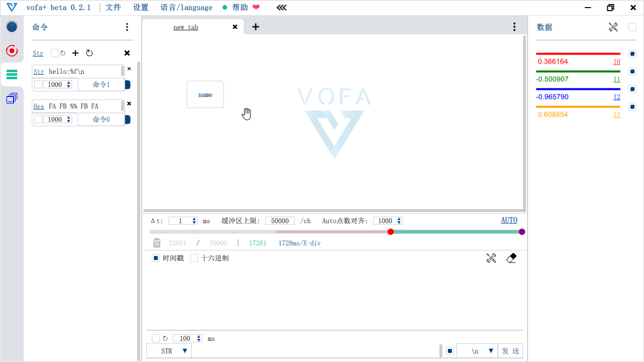
Task: Collapse sidebar with triple chevron icon
Action: [x=282, y=8]
